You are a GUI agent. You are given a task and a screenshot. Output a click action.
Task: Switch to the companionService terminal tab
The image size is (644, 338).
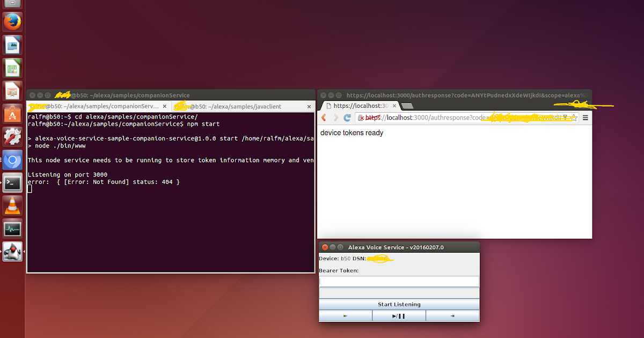point(99,107)
